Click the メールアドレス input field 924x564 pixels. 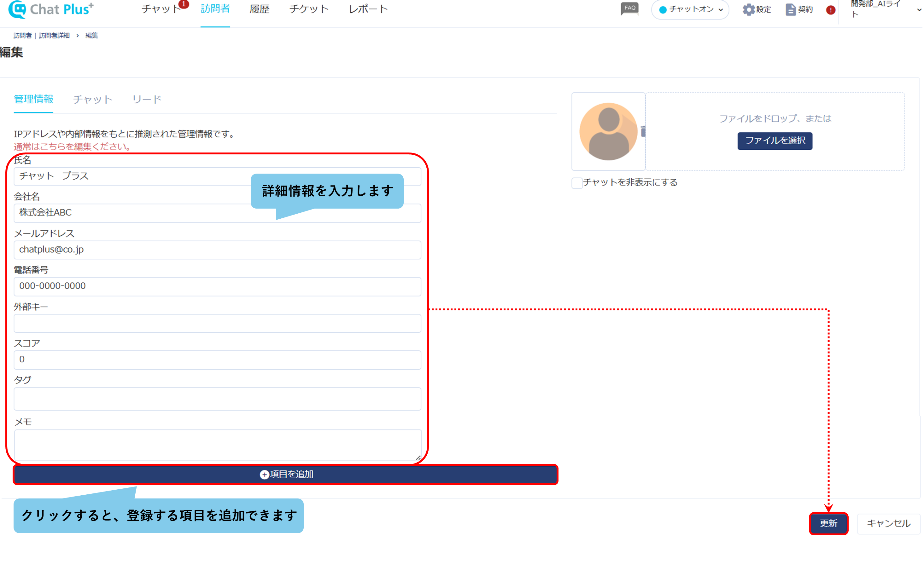218,250
